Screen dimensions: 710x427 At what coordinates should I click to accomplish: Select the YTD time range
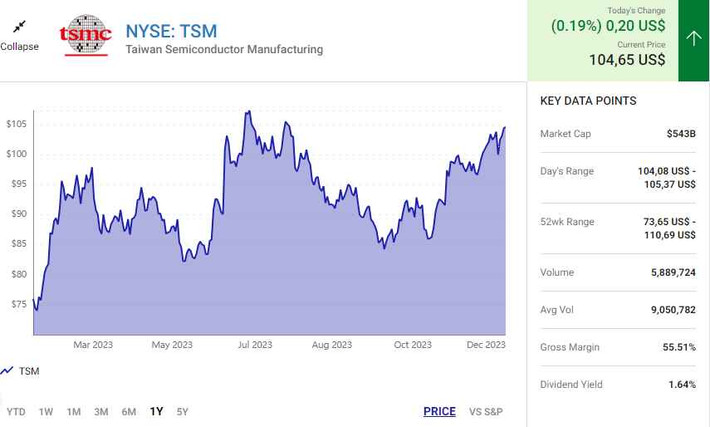click(x=16, y=412)
